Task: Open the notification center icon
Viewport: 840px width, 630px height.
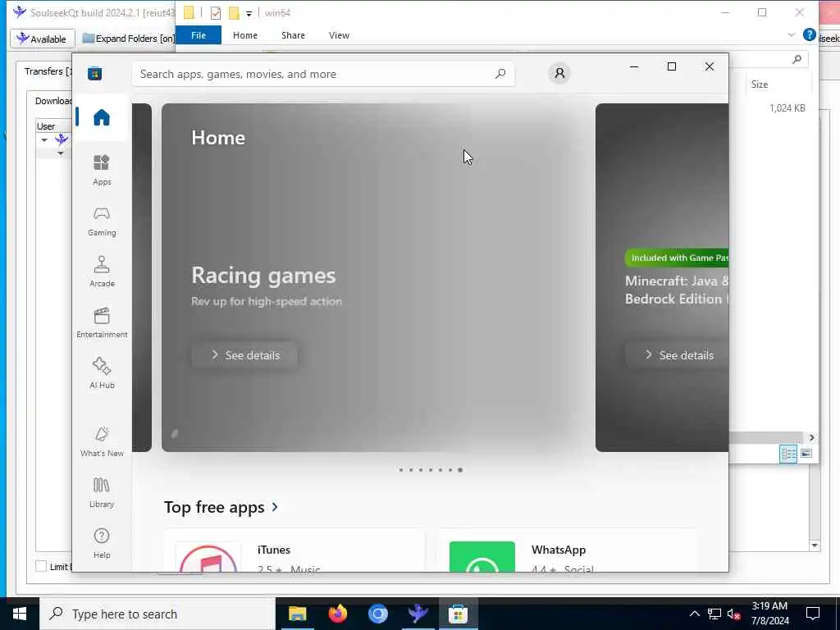Action: click(x=813, y=614)
